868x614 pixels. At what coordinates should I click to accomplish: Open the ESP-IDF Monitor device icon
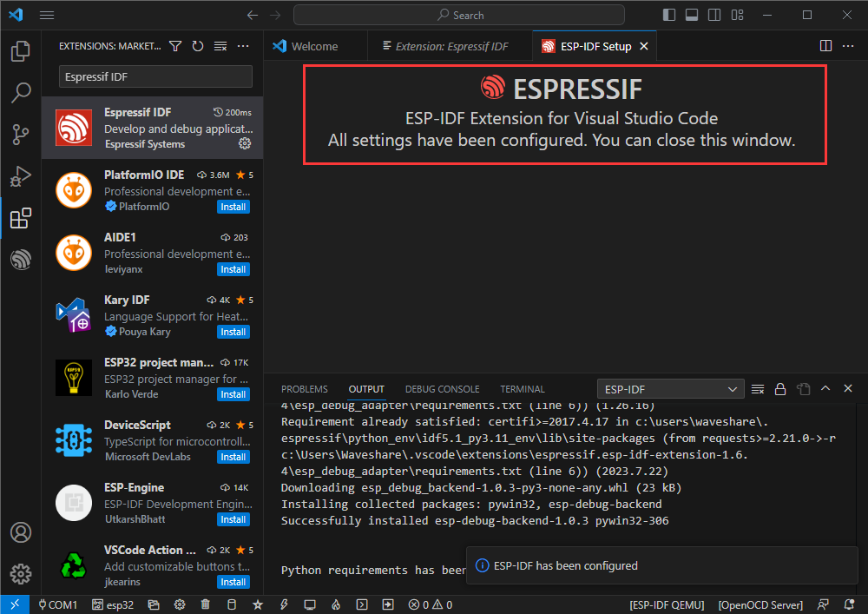(310, 604)
